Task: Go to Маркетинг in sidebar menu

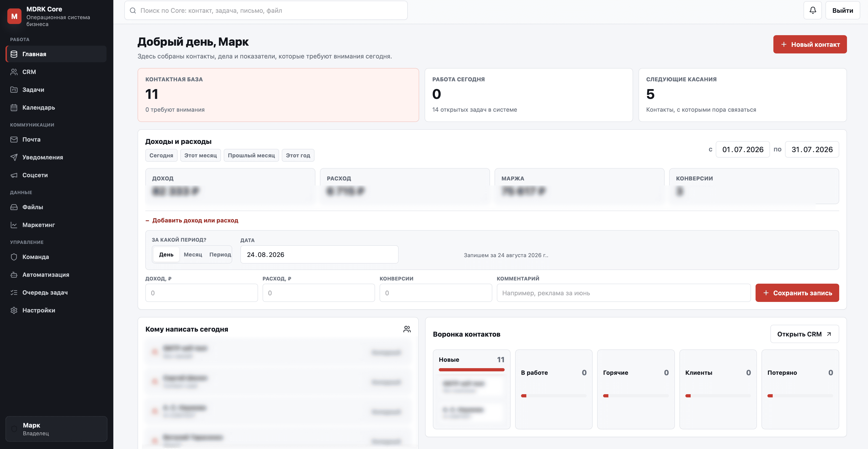Action: [x=56, y=225]
